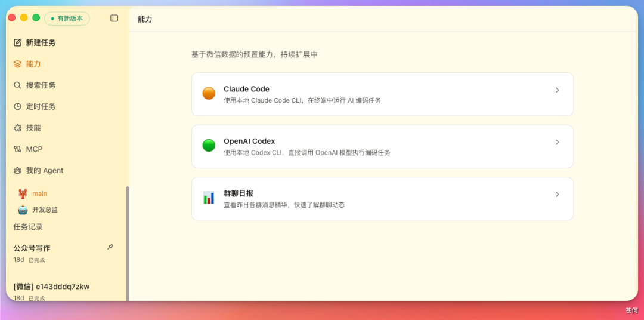Image resolution: width=644 pixels, height=320 pixels.
Task: Expand OpenAI Codex card chevron
Action: pyautogui.click(x=558, y=142)
